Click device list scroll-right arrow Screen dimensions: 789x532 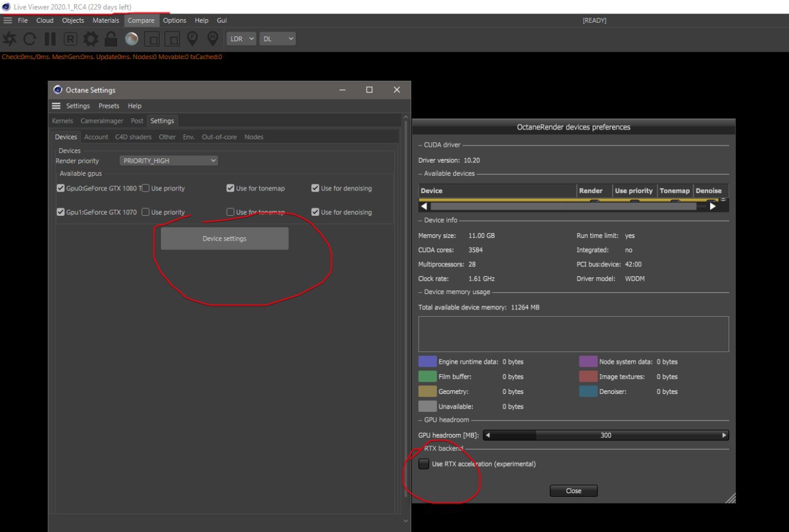(x=713, y=207)
